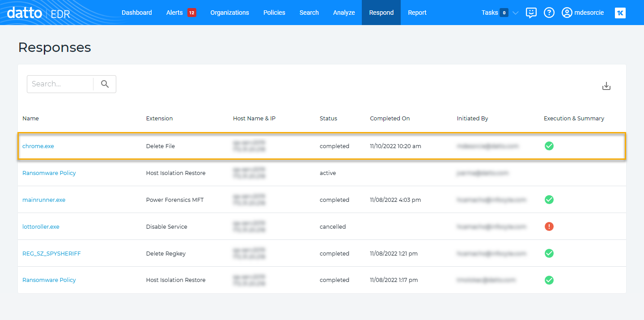Go to the Organizations tab
The image size is (644, 320).
coord(230,13)
